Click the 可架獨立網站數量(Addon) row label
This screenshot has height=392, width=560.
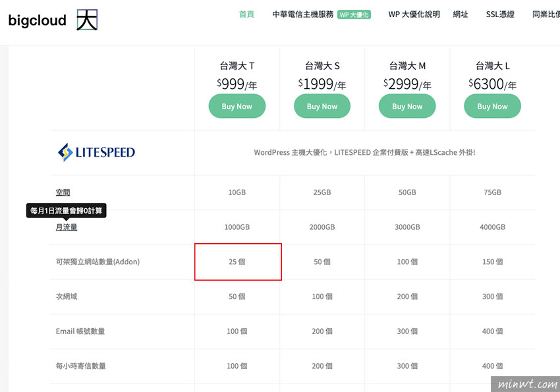(x=98, y=262)
